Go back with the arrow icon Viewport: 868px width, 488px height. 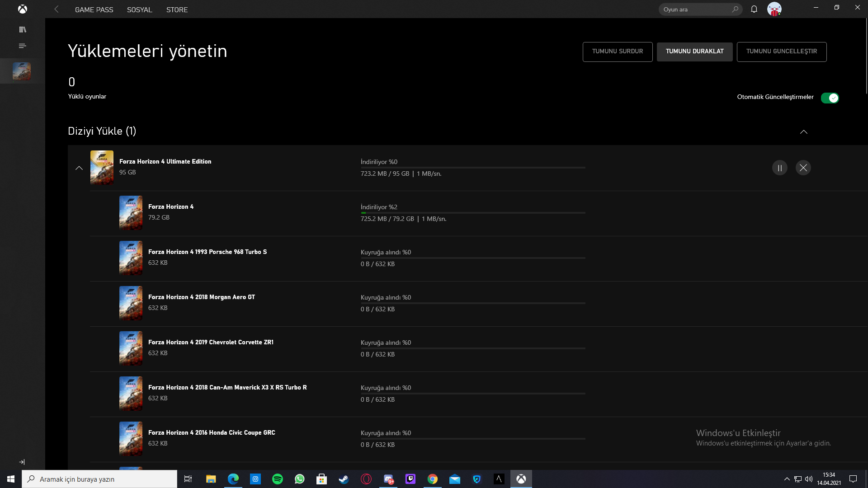[x=57, y=9]
